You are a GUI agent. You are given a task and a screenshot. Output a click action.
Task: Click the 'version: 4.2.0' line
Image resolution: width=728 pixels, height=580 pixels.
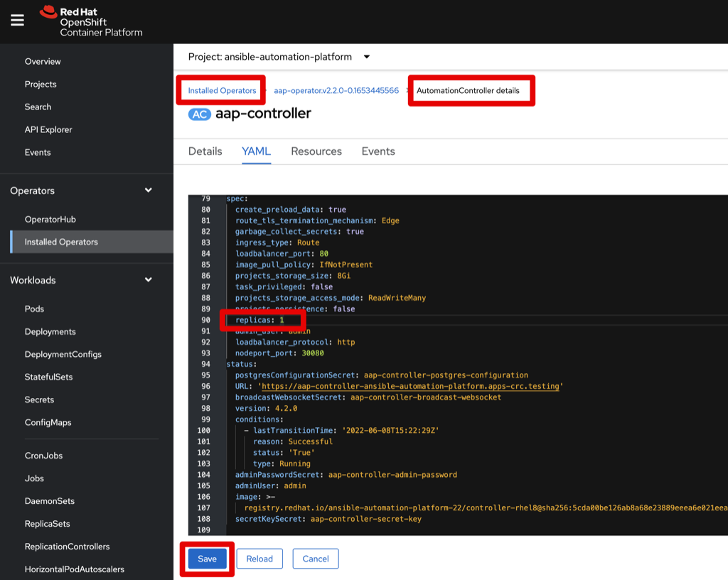266,408
